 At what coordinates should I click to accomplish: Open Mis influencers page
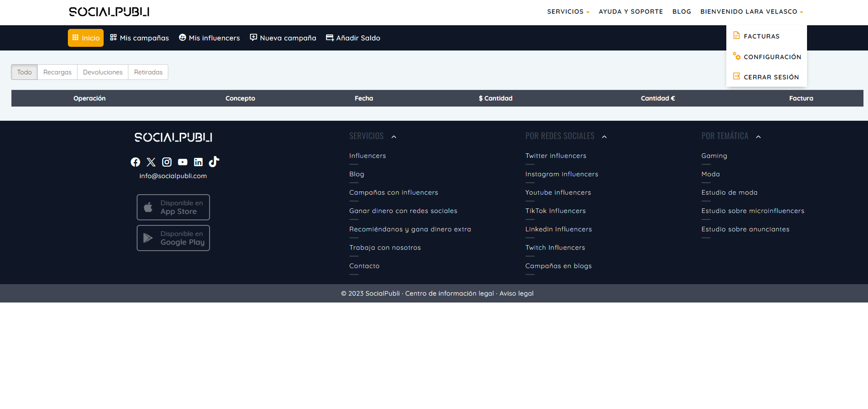[x=210, y=38]
